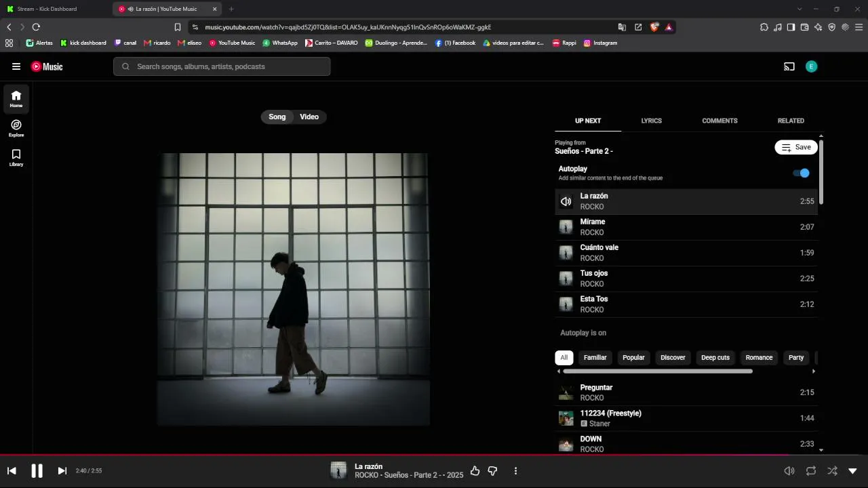The width and height of the screenshot is (868, 488).
Task: Play Tus ojos from the queue
Action: tap(686, 279)
